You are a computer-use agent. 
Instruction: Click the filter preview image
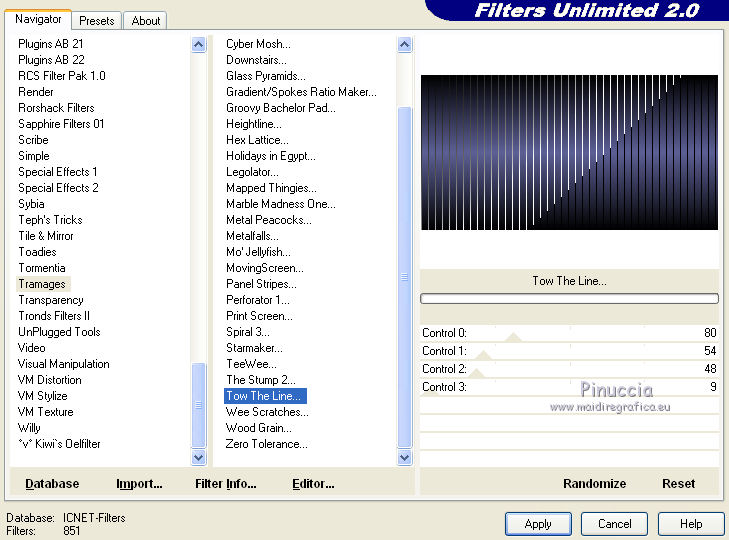click(570, 152)
